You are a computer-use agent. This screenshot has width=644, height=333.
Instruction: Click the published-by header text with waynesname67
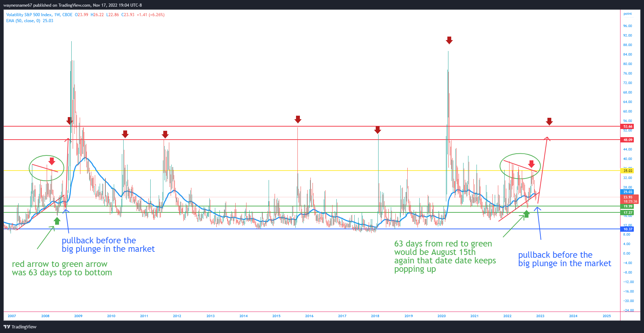[73, 5]
